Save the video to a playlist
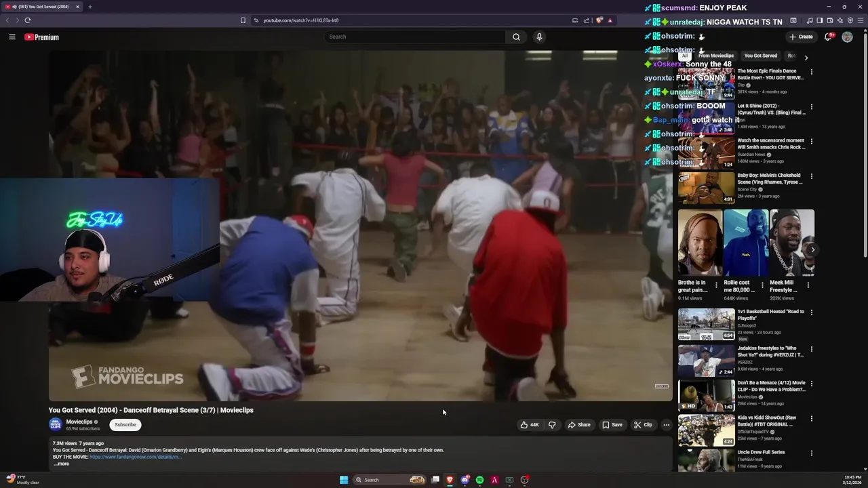The image size is (868, 488). tap(612, 425)
